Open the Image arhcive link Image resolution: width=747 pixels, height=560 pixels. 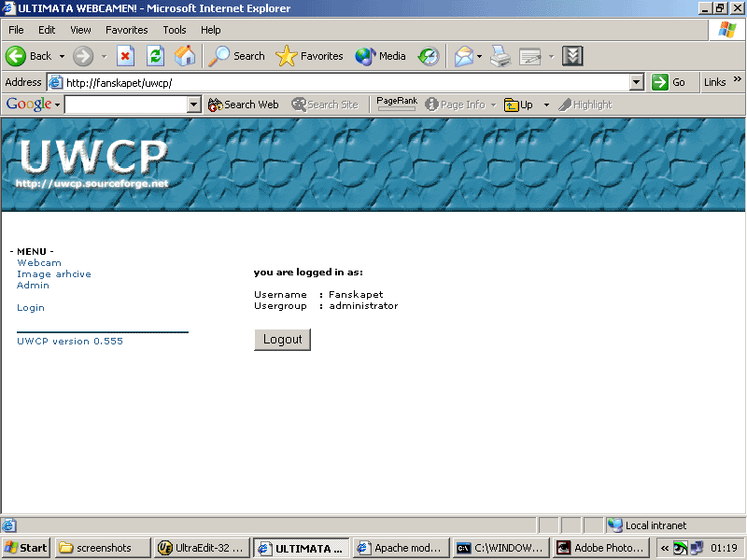pyautogui.click(x=54, y=273)
